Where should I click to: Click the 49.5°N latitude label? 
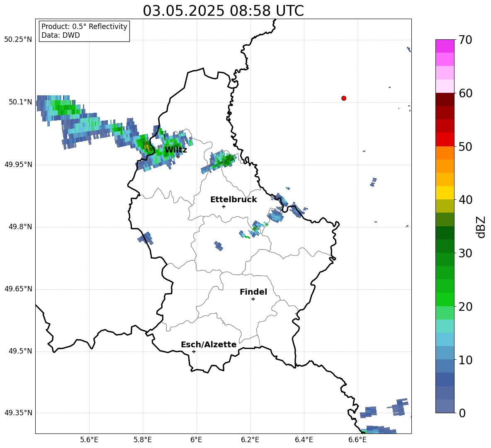pos(20,351)
